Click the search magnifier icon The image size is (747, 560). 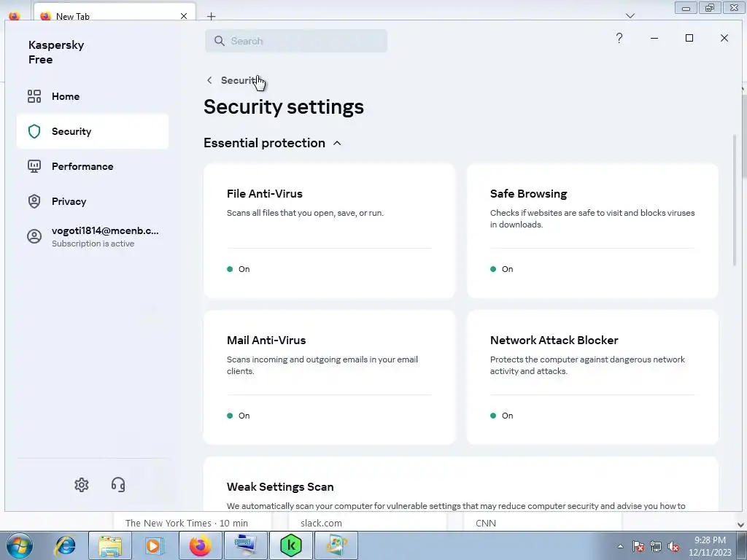[x=219, y=41]
